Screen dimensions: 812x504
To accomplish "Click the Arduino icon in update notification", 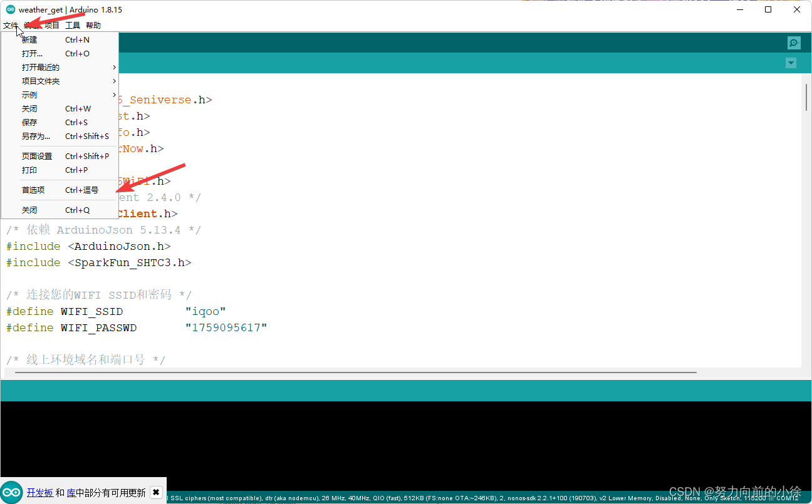I will [x=11, y=492].
